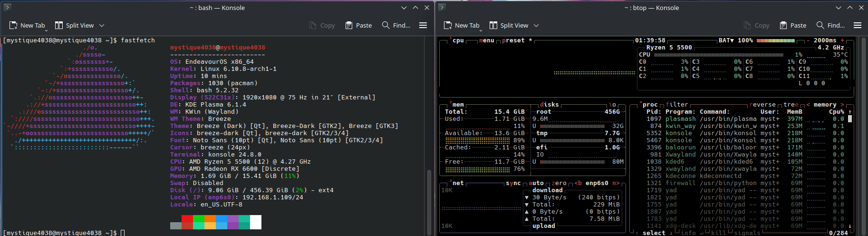
Task: Select the kded6 process row
Action: click(745, 162)
